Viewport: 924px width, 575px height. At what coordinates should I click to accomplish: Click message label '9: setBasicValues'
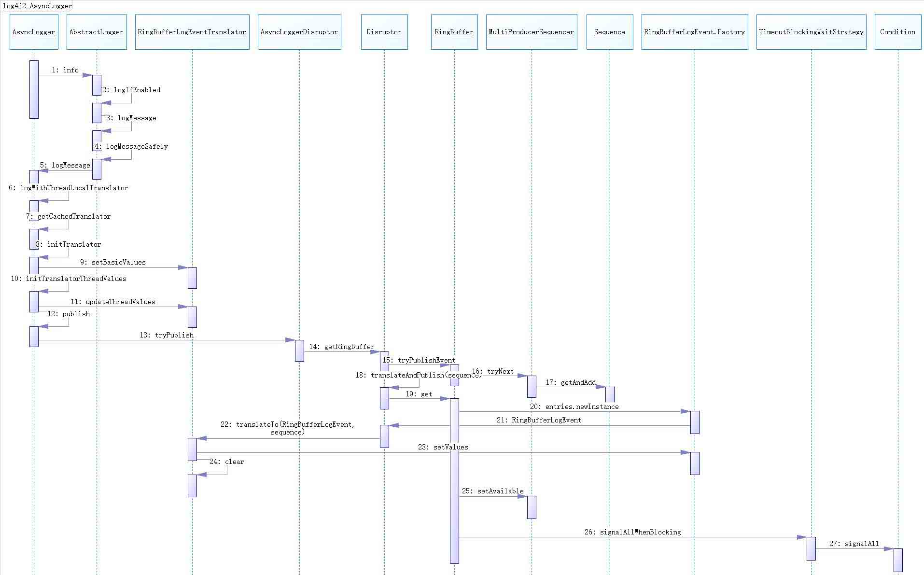click(x=113, y=262)
